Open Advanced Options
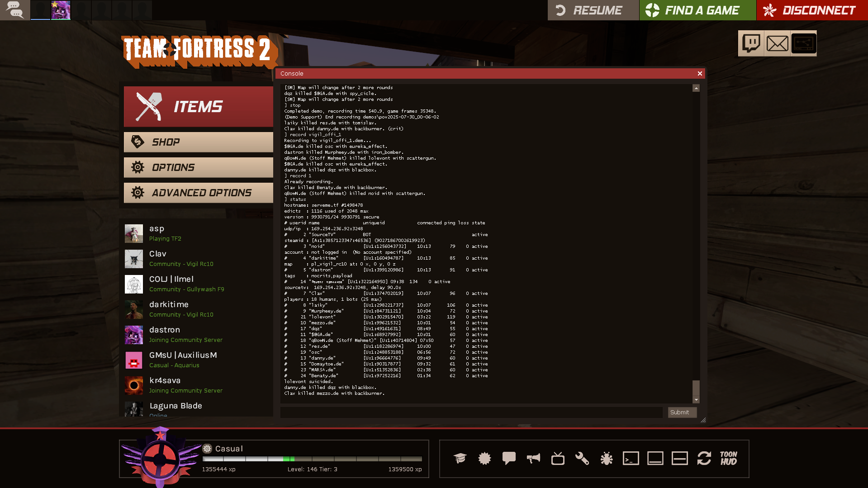 [199, 193]
